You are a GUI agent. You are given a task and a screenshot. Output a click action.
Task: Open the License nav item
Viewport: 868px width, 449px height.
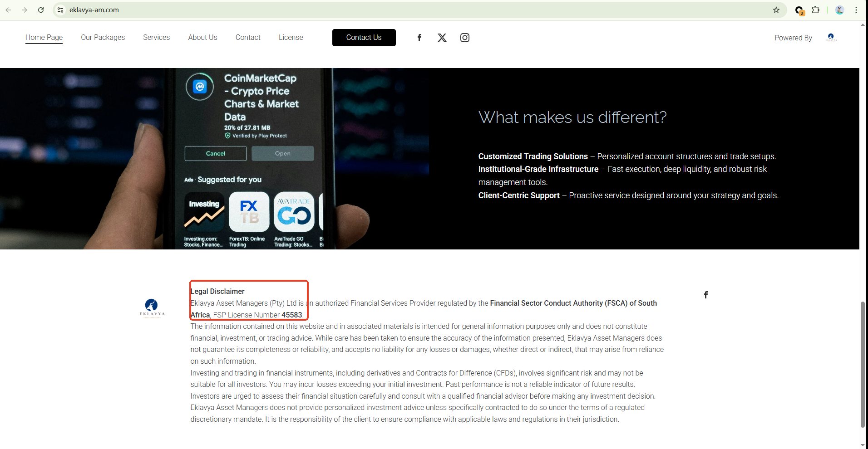click(291, 38)
